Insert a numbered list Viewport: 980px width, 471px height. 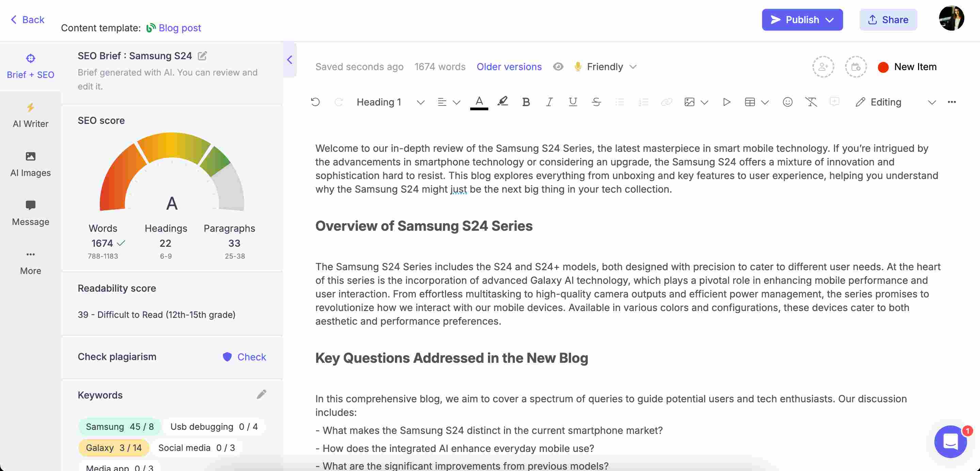643,102
